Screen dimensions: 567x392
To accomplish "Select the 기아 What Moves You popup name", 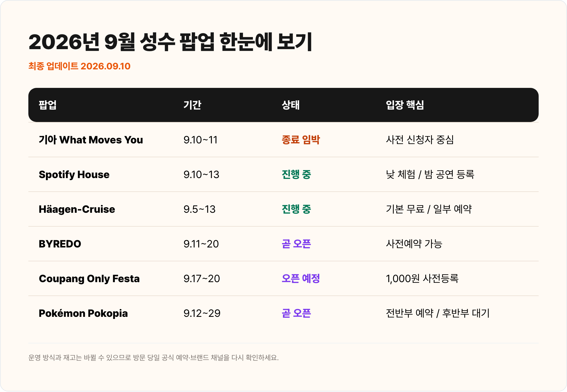I will [x=91, y=140].
